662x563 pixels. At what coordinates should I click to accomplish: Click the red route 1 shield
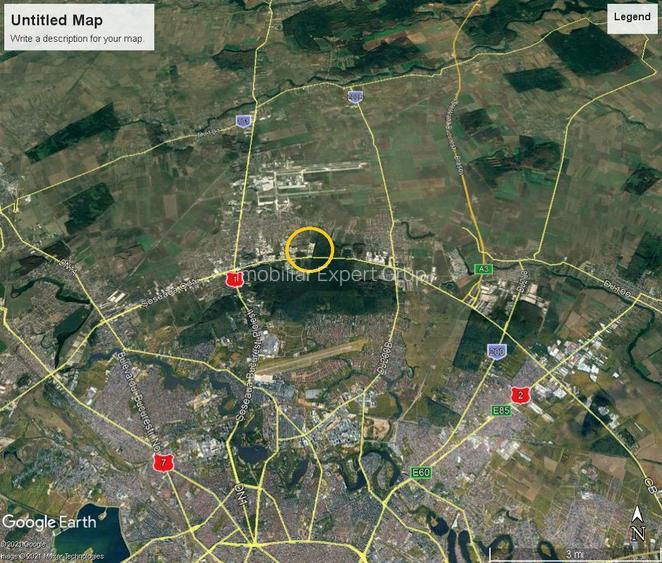pyautogui.click(x=235, y=278)
